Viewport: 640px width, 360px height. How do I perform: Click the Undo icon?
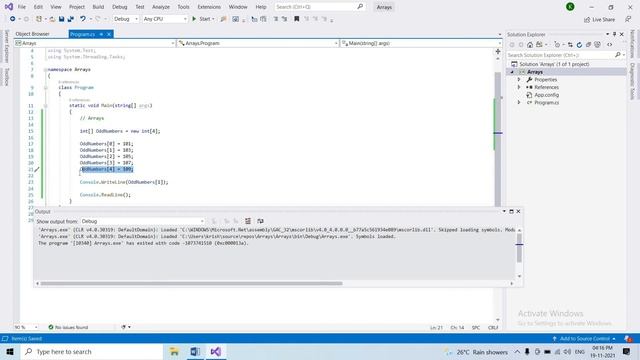[x=83, y=19]
